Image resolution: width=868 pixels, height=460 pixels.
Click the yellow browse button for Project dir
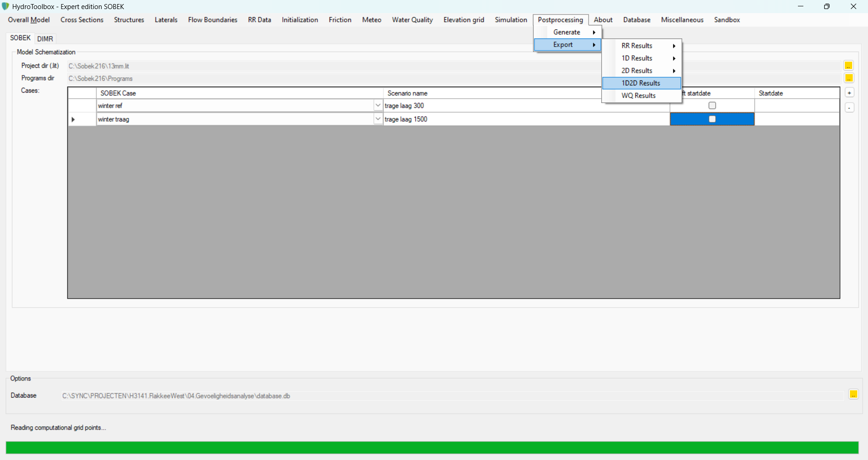(x=849, y=66)
